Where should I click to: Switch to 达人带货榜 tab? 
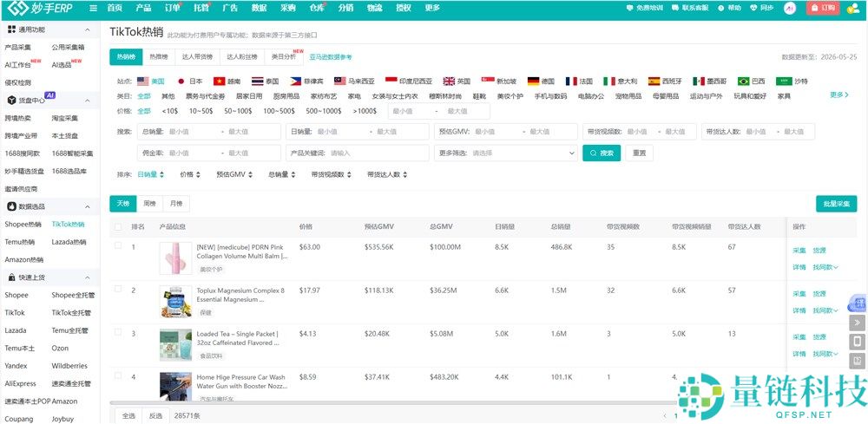tap(198, 57)
